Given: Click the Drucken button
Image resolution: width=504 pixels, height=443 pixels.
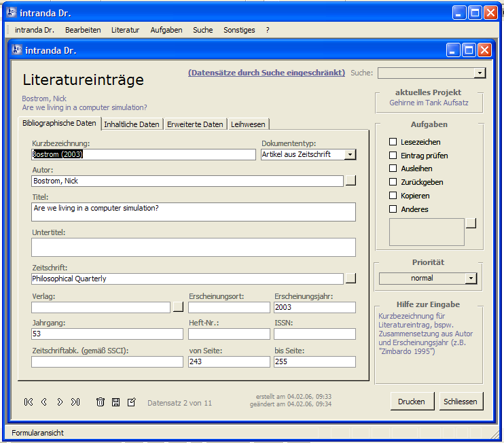Looking at the screenshot, I should tap(412, 401).
